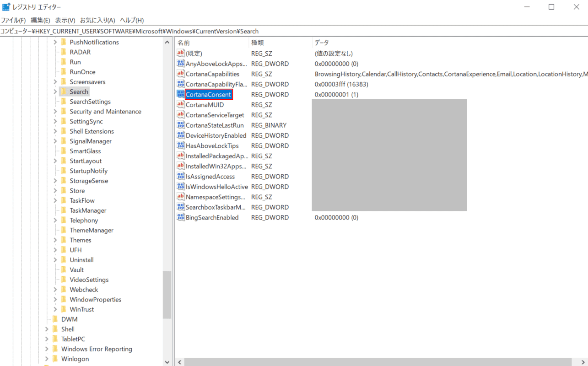Screen dimensions: 588x366
Task: Expand the Security and Maintenance key
Action: 55,112
